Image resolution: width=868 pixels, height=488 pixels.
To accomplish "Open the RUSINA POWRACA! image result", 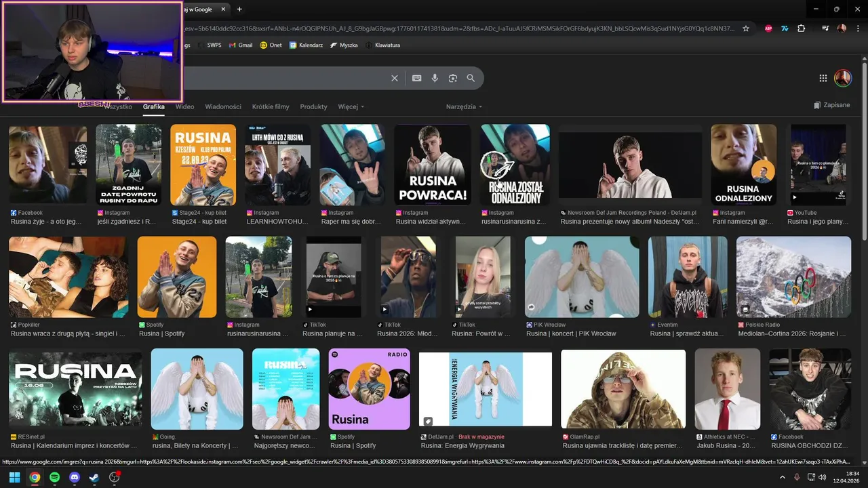I will click(431, 164).
